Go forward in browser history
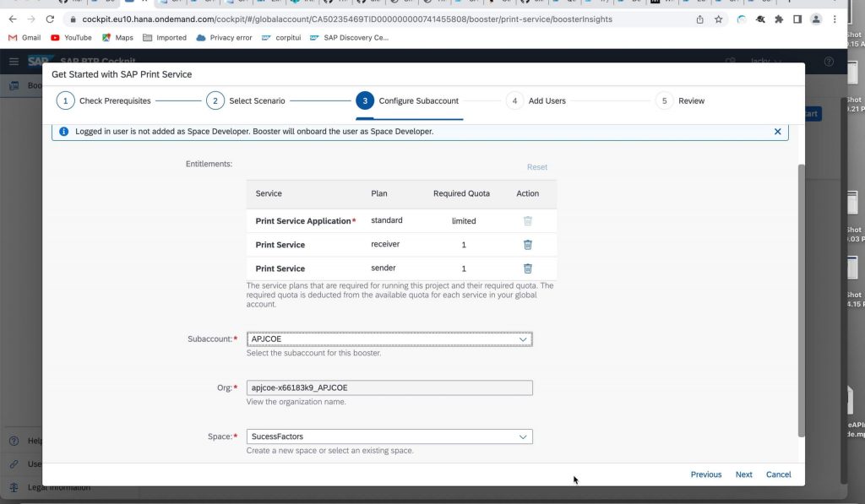The height and width of the screenshot is (504, 865). click(x=31, y=19)
